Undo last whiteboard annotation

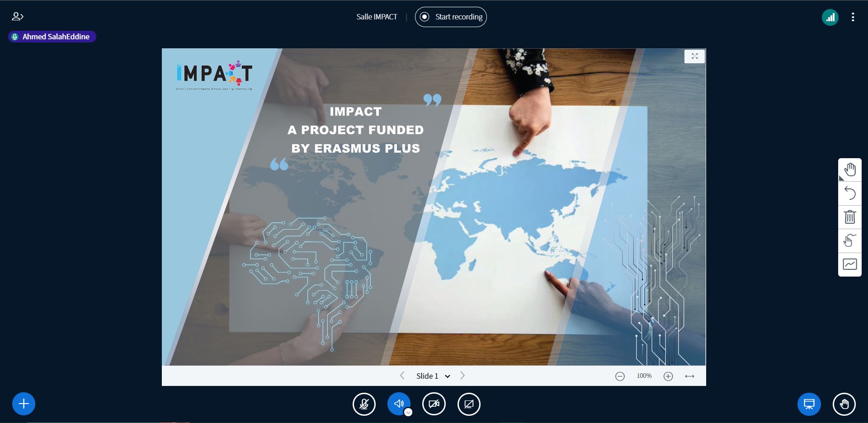(x=849, y=193)
